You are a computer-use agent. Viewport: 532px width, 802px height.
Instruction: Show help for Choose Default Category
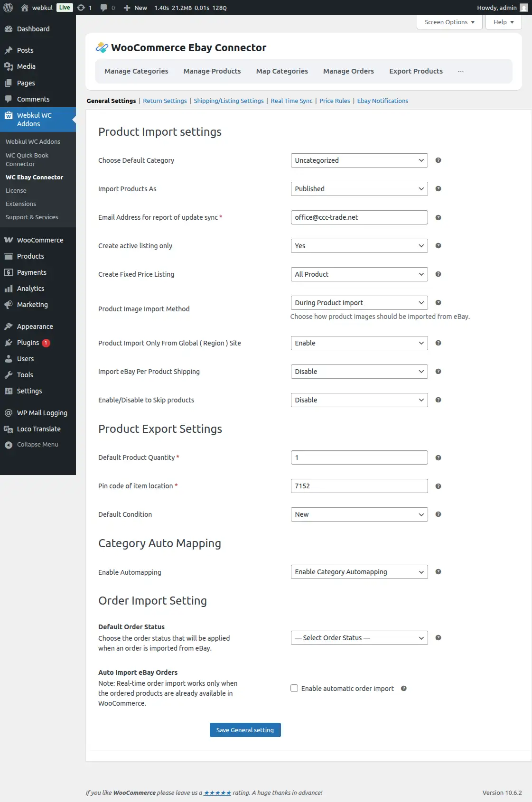(x=438, y=160)
